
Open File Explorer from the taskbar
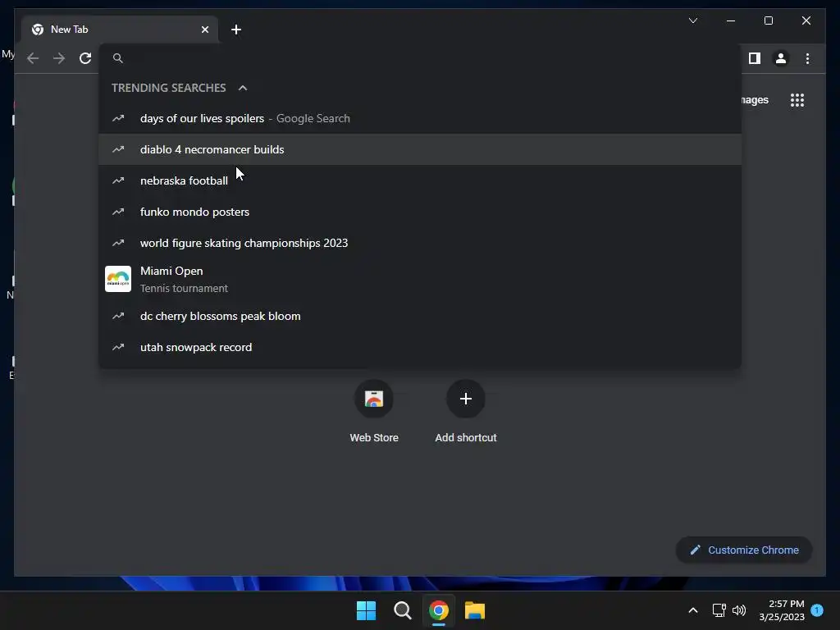pos(475,610)
